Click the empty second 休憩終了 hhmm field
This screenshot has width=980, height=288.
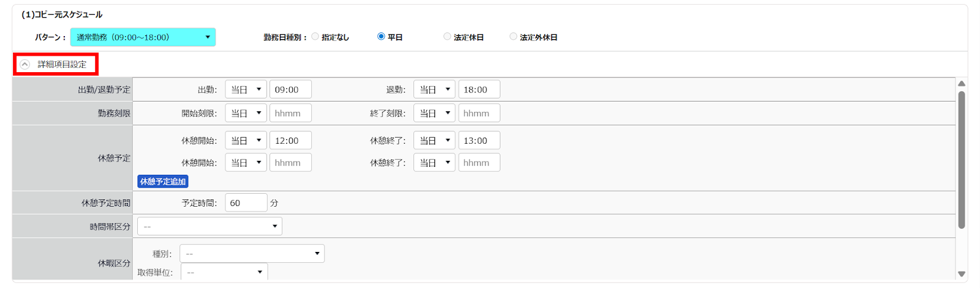pos(479,162)
